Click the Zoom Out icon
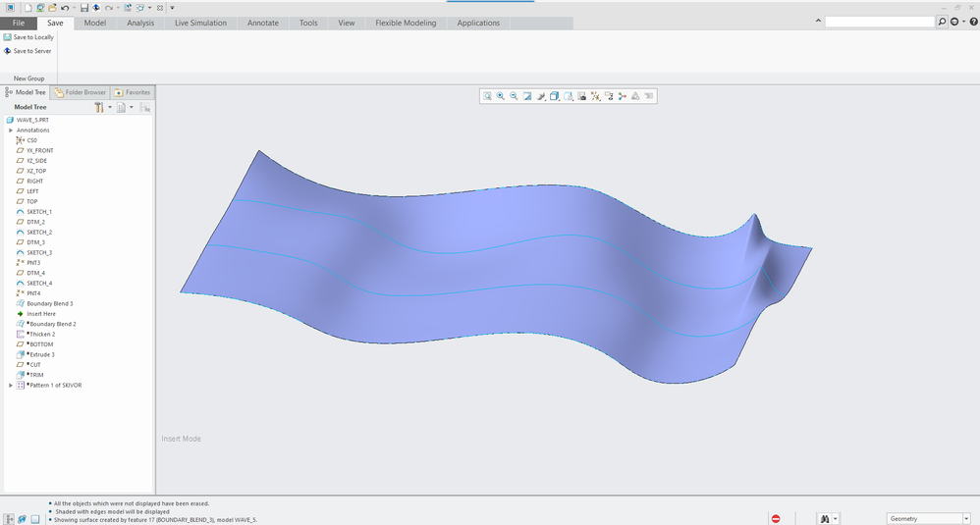The width and height of the screenshot is (980, 525). [514, 96]
